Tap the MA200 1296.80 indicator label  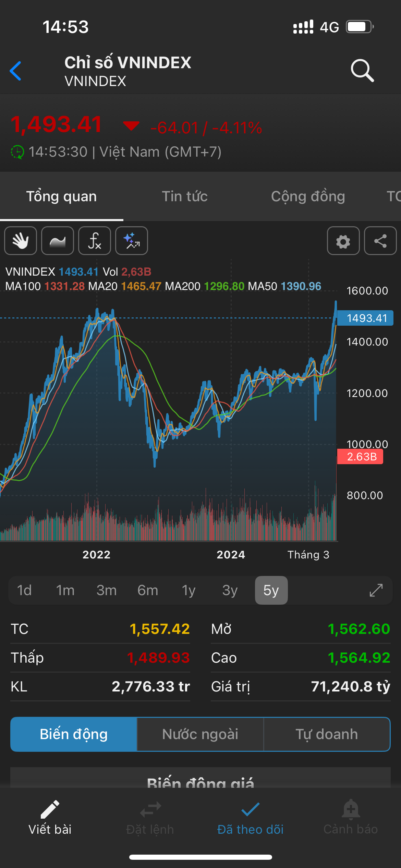point(205,286)
